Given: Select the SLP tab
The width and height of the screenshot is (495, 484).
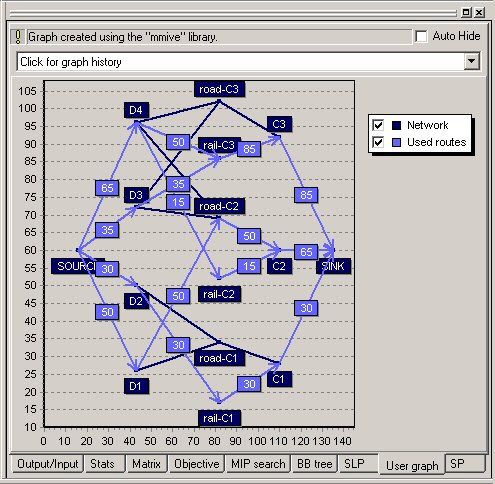Looking at the screenshot, I should (x=354, y=464).
